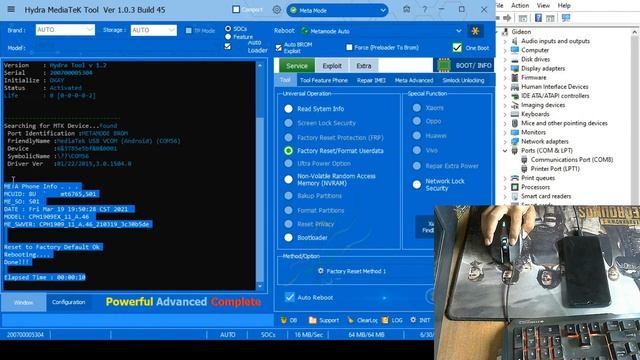The image size is (640, 360).
Task: Open the Reboot Metamode Auto dropdown arrow
Action: click(x=459, y=31)
